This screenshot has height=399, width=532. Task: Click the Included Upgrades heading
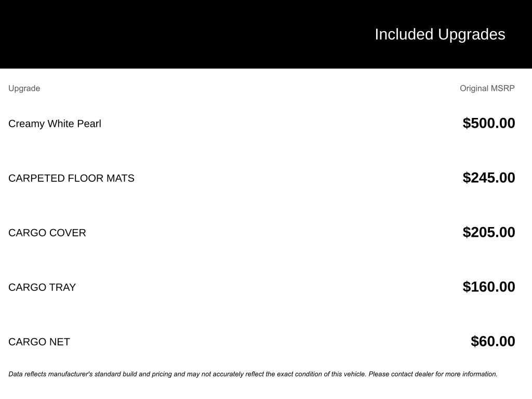coord(440,34)
